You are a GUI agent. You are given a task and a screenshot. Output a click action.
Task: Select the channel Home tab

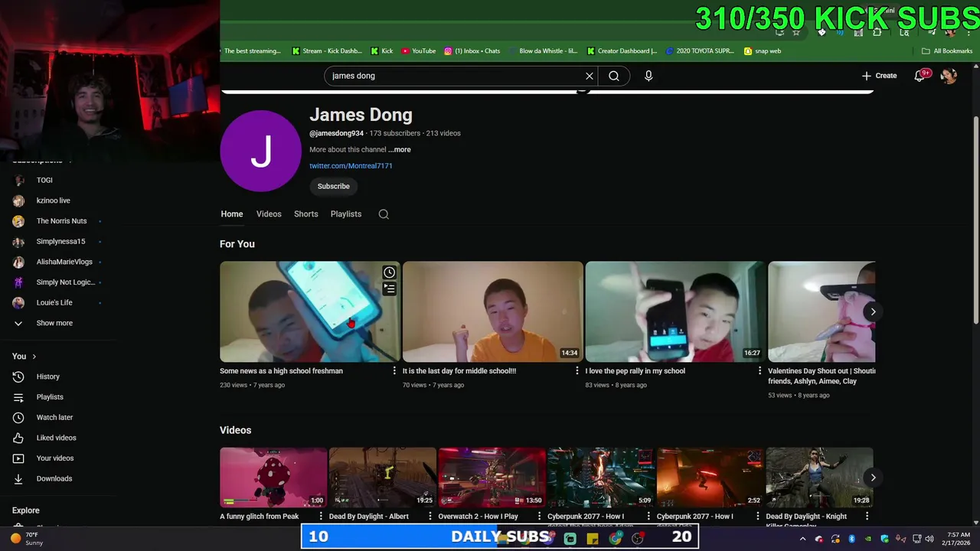(x=232, y=214)
